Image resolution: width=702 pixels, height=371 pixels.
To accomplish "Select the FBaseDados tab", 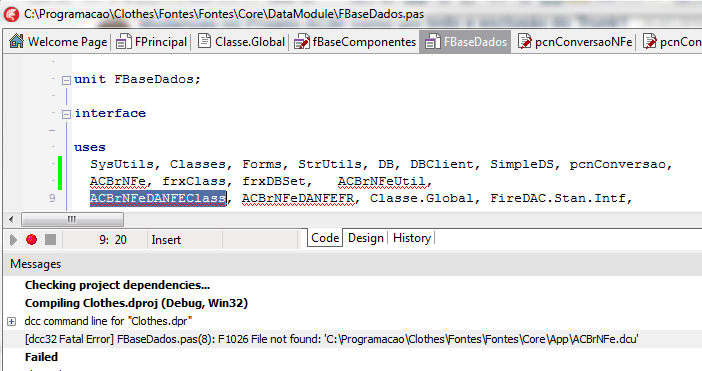I will (x=465, y=42).
